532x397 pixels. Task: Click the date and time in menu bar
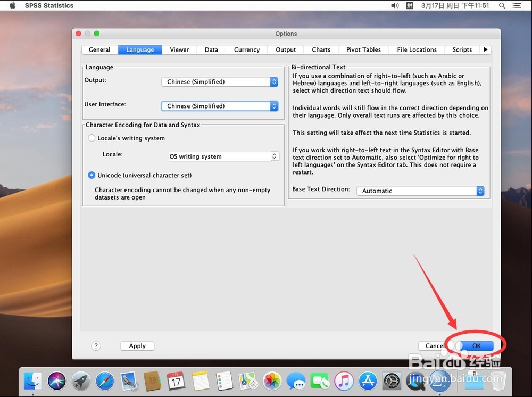tap(455, 5)
